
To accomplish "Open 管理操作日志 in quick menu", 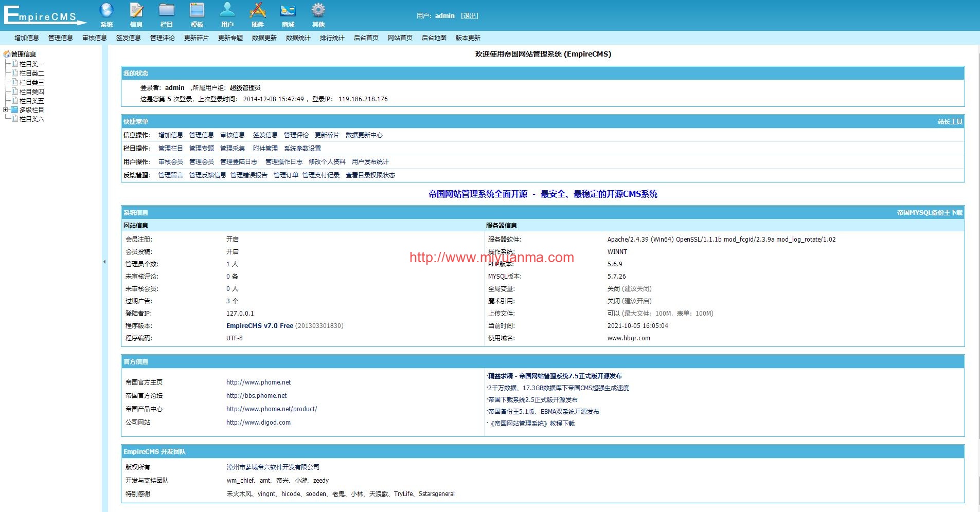I will coord(284,162).
